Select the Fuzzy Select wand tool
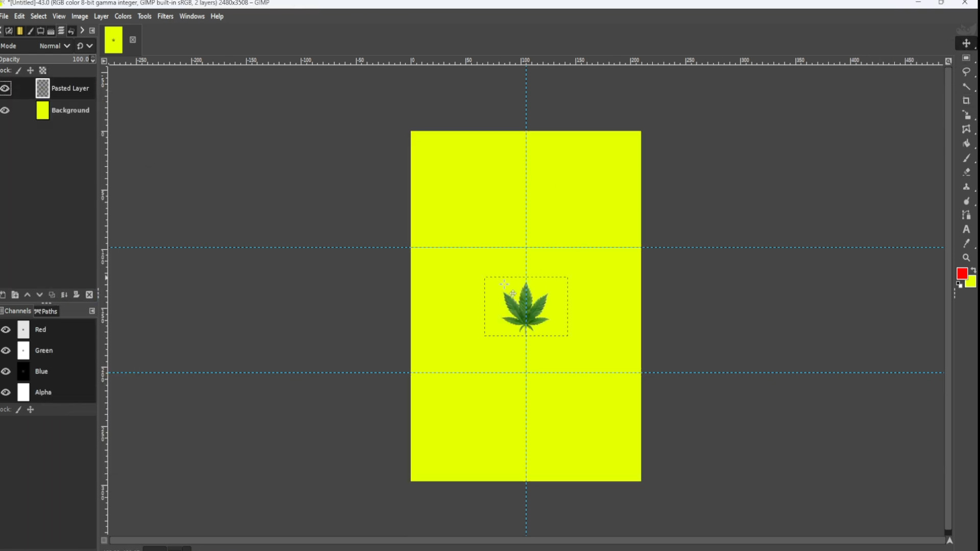 [x=966, y=87]
